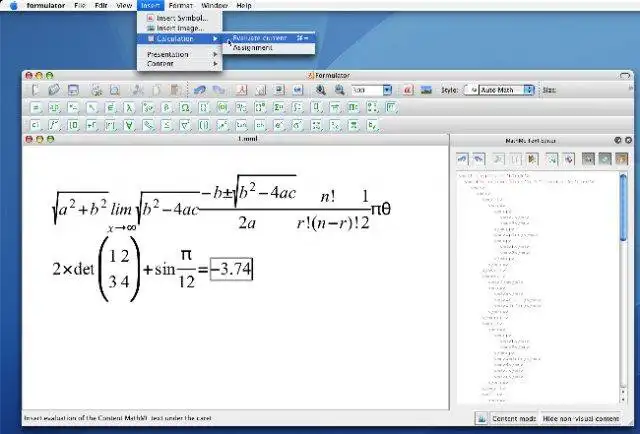
Task: Click the Insert Image picture toolbar icon
Action: [x=426, y=90]
